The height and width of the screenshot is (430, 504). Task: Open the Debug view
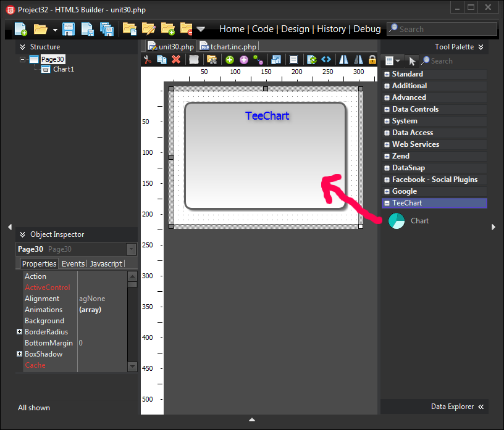[367, 29]
